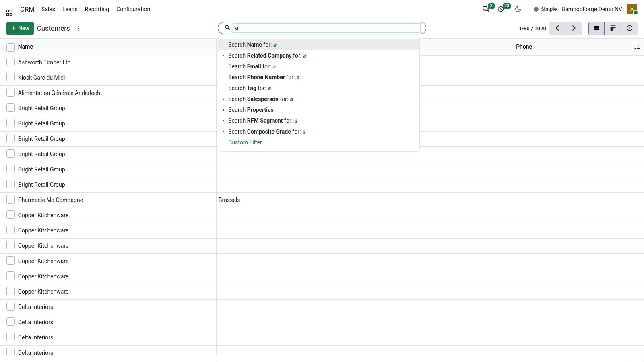
Task: Choose Search Name for a
Action: (x=319, y=45)
